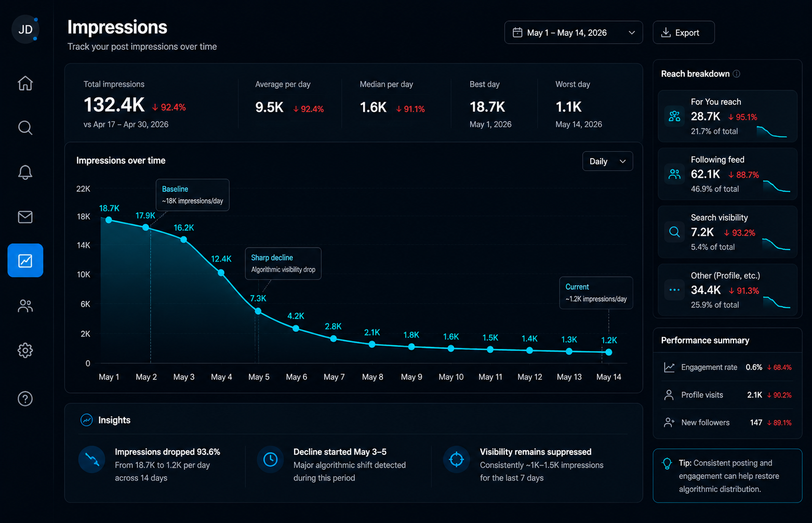
Task: Click 'Visibility remains suppressed' insight heading
Action: tap(536, 452)
